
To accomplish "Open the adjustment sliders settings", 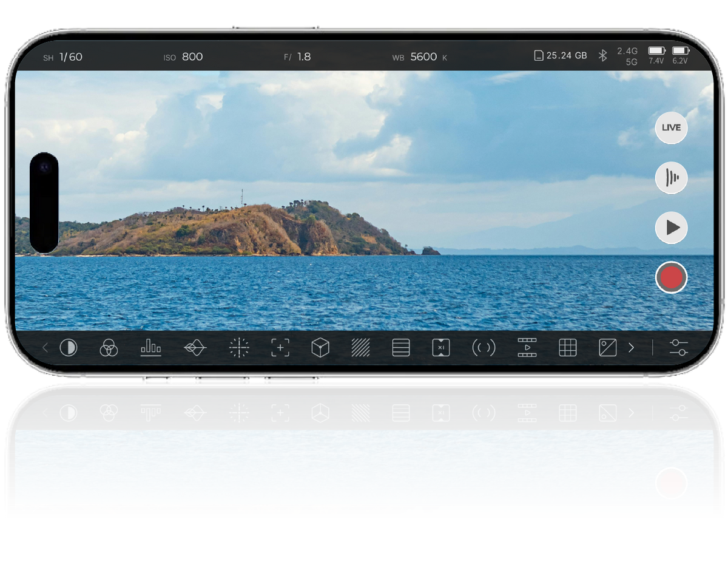I will click(x=679, y=348).
